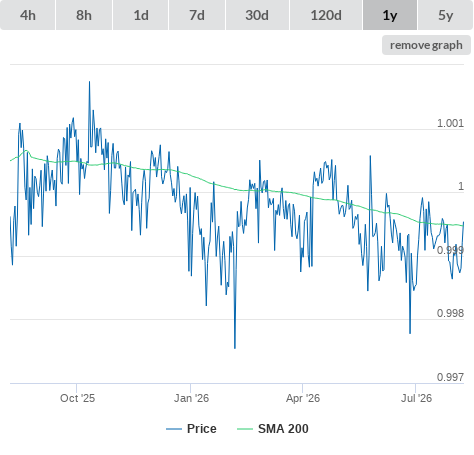This screenshot has height=455, width=474.
Task: Click the Apr '26 axis label
Action: [x=303, y=398]
